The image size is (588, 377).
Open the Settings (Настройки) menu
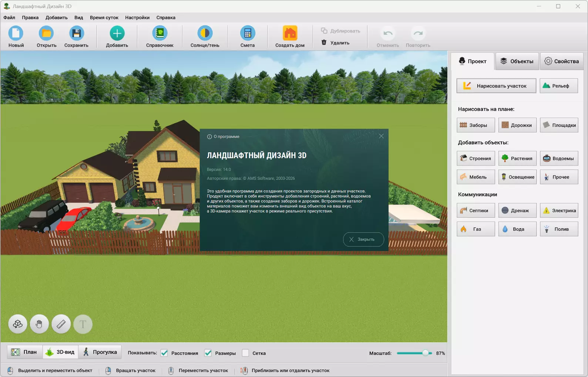click(137, 17)
